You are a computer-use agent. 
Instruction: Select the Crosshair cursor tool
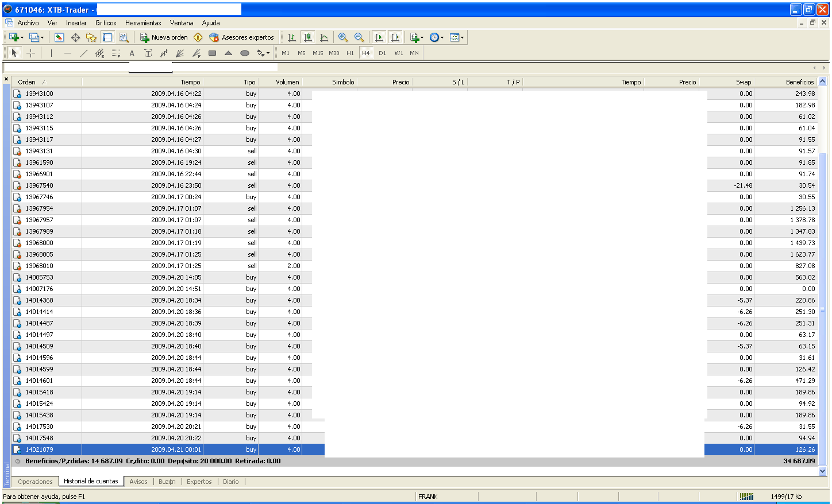click(31, 53)
